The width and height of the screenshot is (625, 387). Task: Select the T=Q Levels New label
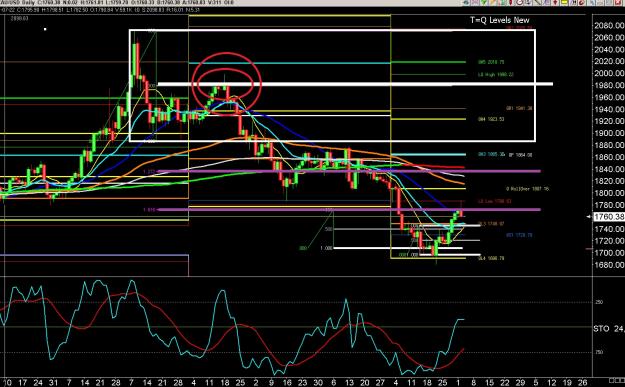(499, 20)
